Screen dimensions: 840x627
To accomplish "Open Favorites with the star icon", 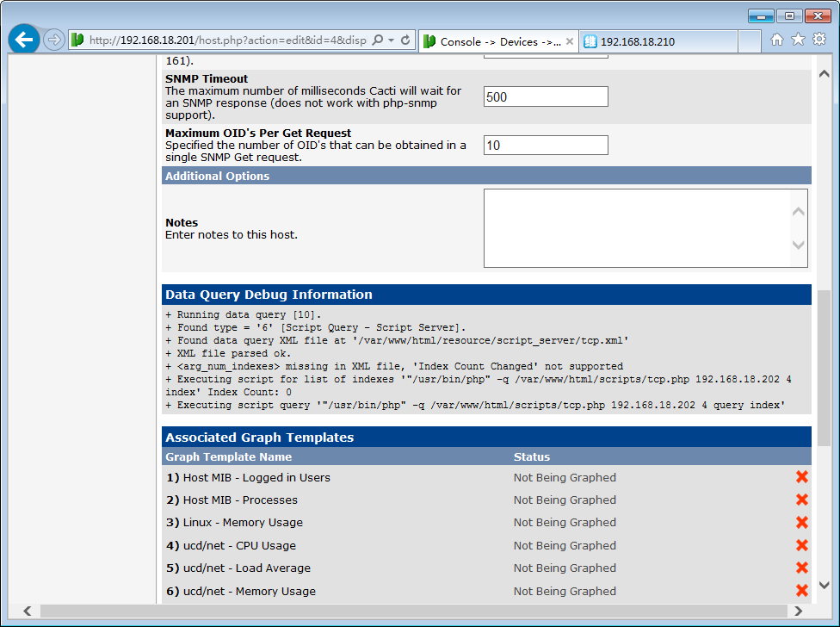I will point(798,39).
